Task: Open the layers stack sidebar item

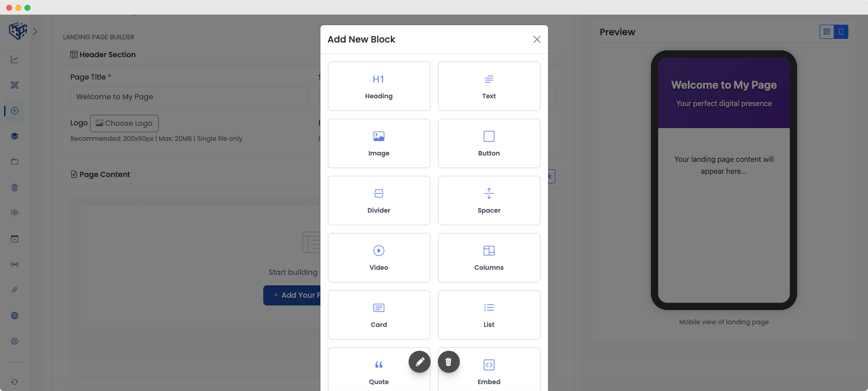Action: coord(15,136)
